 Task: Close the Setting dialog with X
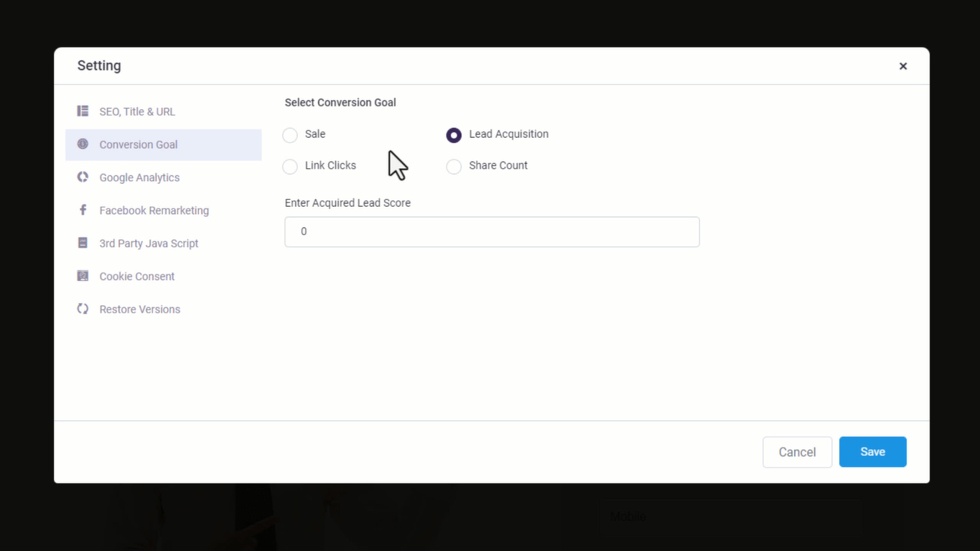903,66
